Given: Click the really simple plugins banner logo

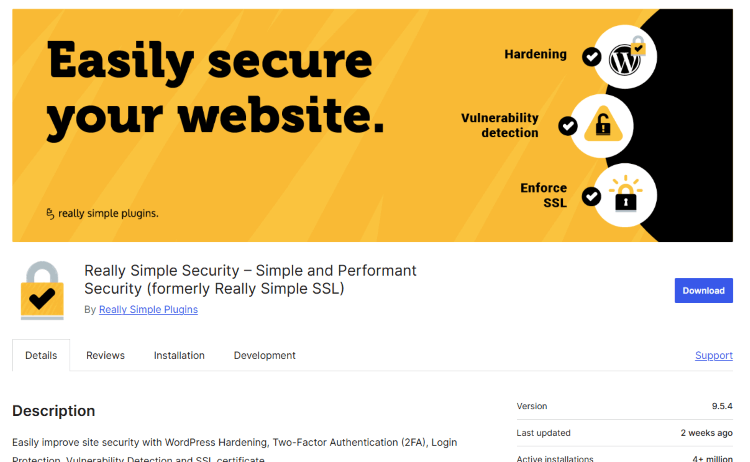Looking at the screenshot, I should point(102,213).
